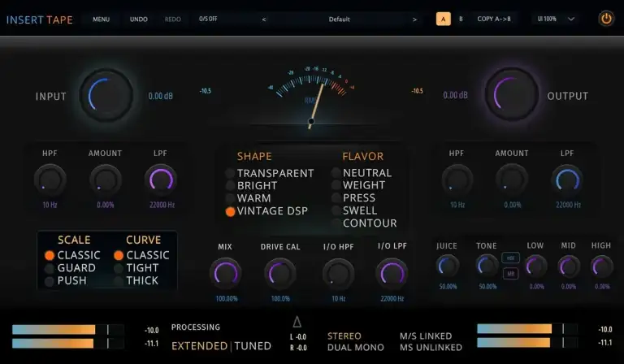Open the Default preset name selector

click(x=339, y=19)
